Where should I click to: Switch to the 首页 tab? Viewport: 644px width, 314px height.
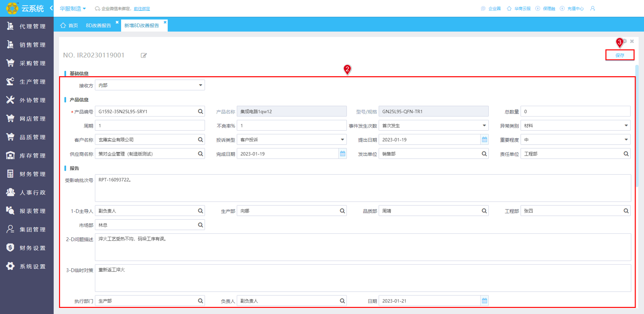(69, 25)
